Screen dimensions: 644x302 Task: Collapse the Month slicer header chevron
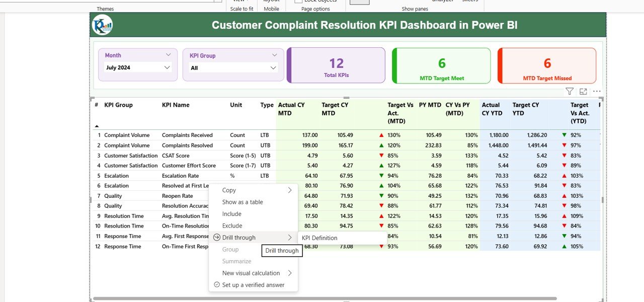click(x=168, y=55)
